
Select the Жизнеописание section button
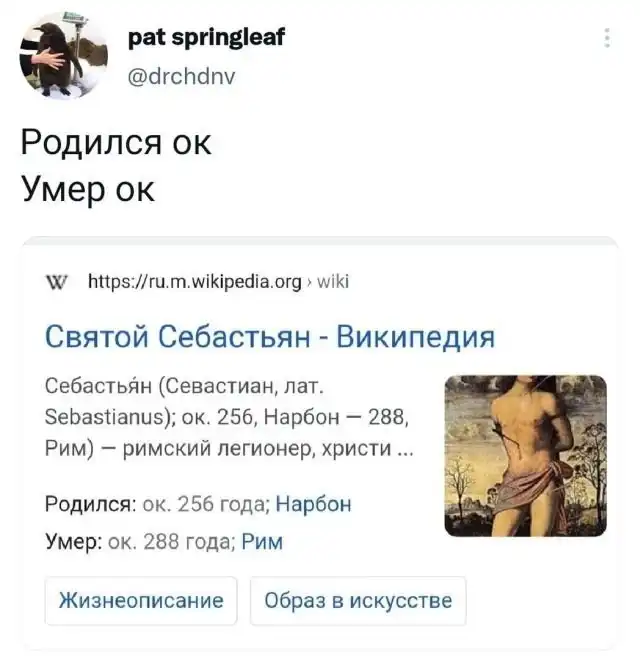click(141, 600)
